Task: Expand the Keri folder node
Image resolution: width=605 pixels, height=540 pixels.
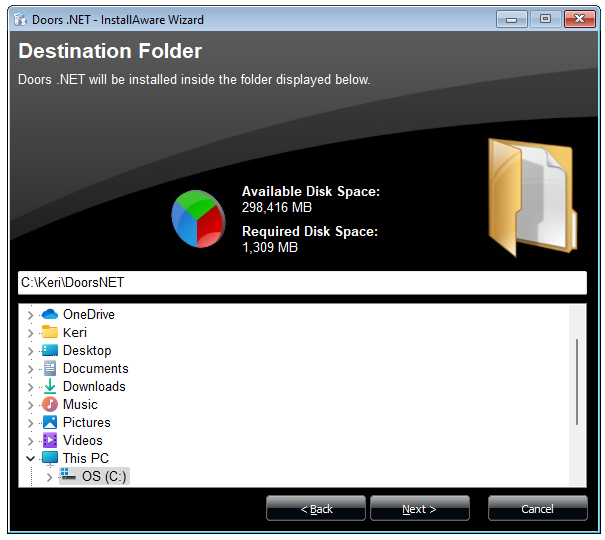Action: point(30,333)
